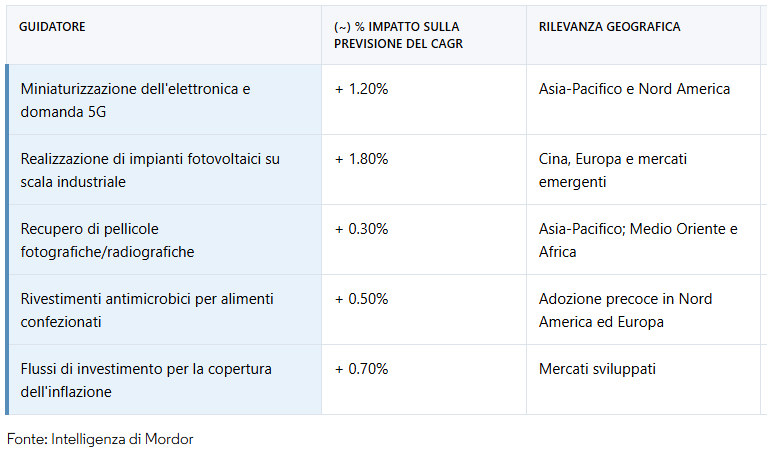Select the Mercati sviluppati cell
This screenshot has height=449, width=767.
click(x=597, y=369)
